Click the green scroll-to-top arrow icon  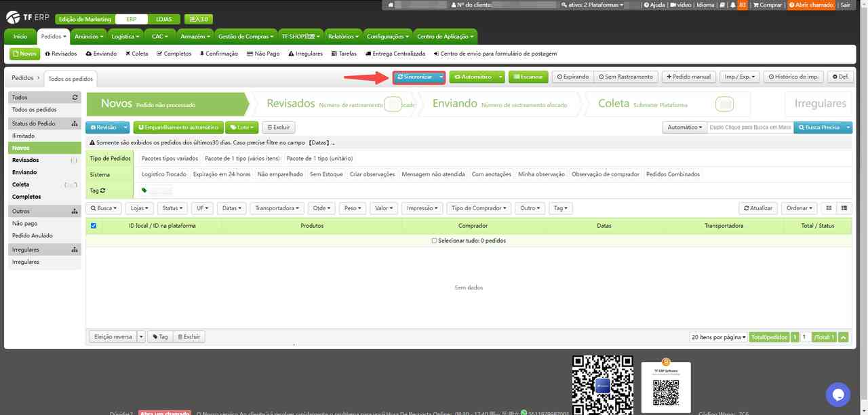coord(844,337)
